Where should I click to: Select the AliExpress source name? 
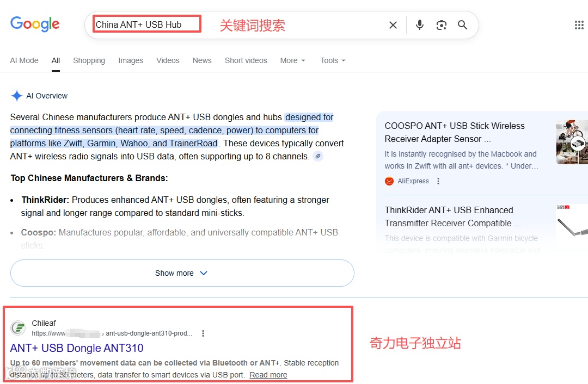[x=413, y=181]
